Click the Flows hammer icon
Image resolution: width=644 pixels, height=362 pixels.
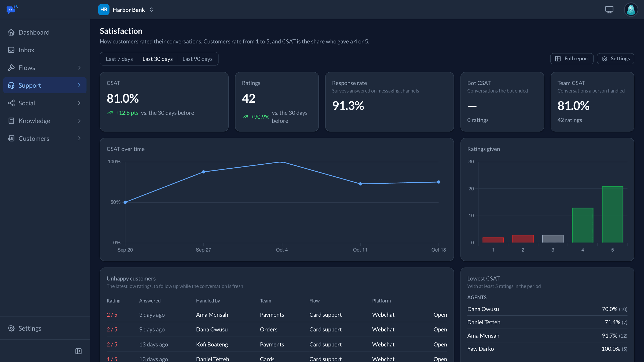pos(11,68)
